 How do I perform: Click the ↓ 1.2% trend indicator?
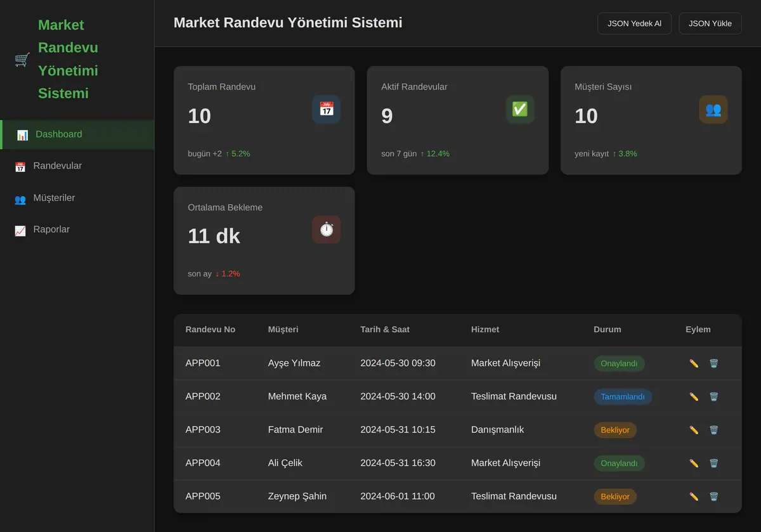(228, 274)
